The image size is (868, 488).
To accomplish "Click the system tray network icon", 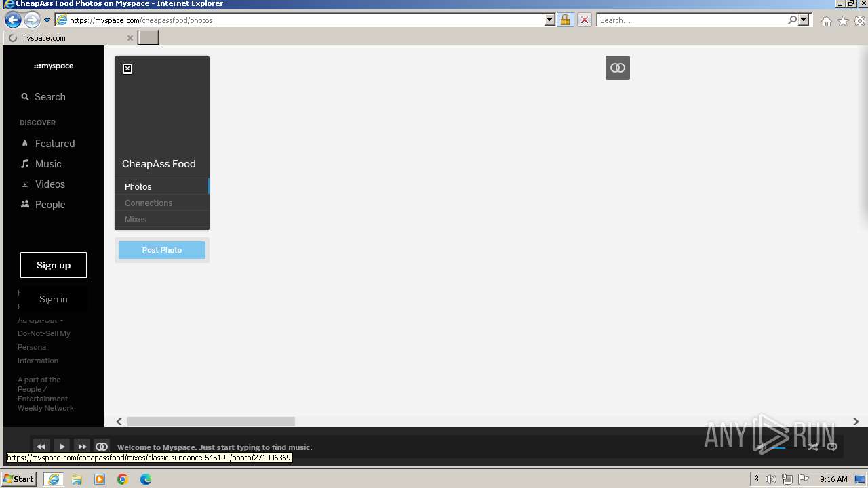I will point(787,479).
